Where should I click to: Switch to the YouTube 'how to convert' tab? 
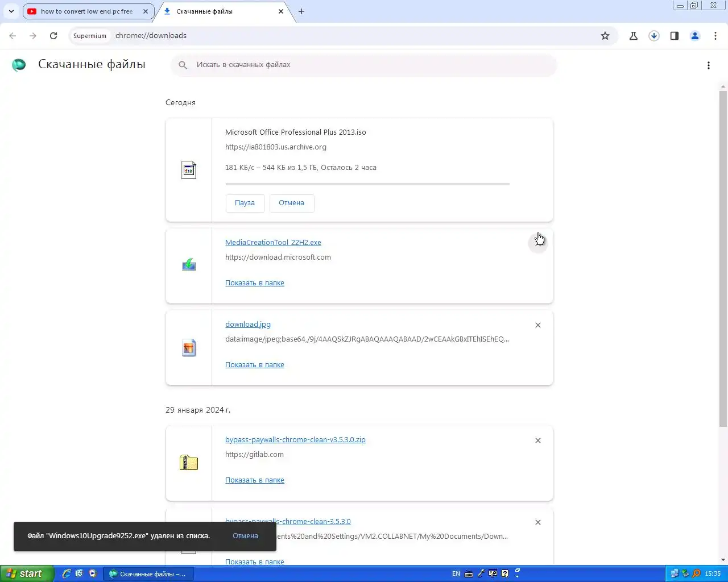[88, 11]
